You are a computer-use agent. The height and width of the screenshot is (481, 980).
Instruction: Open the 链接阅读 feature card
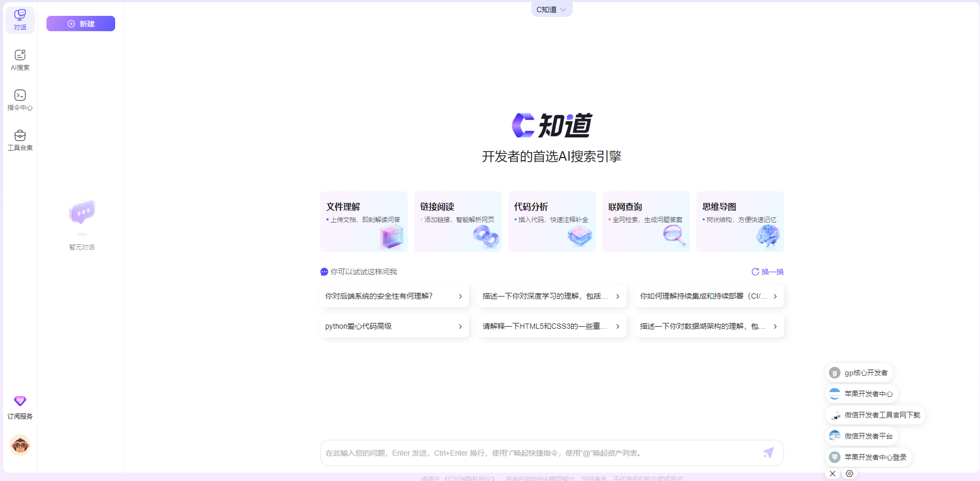tap(458, 221)
